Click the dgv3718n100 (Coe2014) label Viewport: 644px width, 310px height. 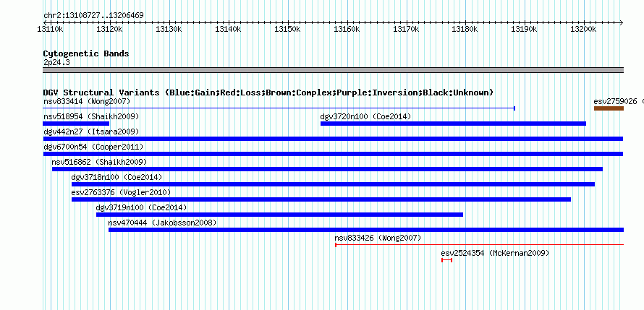click(x=116, y=177)
